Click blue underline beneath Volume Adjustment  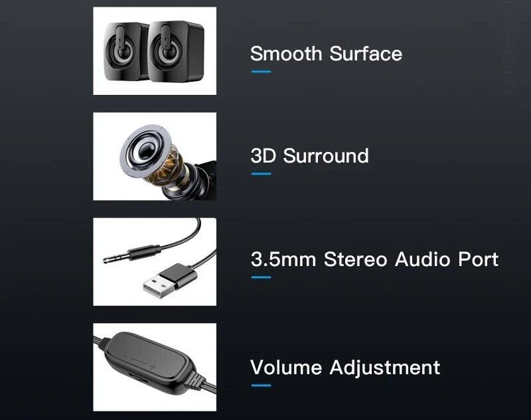tap(261, 385)
